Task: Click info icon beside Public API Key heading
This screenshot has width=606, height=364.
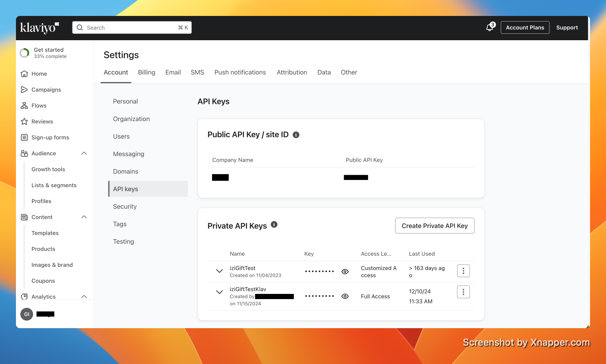Action: (296, 135)
